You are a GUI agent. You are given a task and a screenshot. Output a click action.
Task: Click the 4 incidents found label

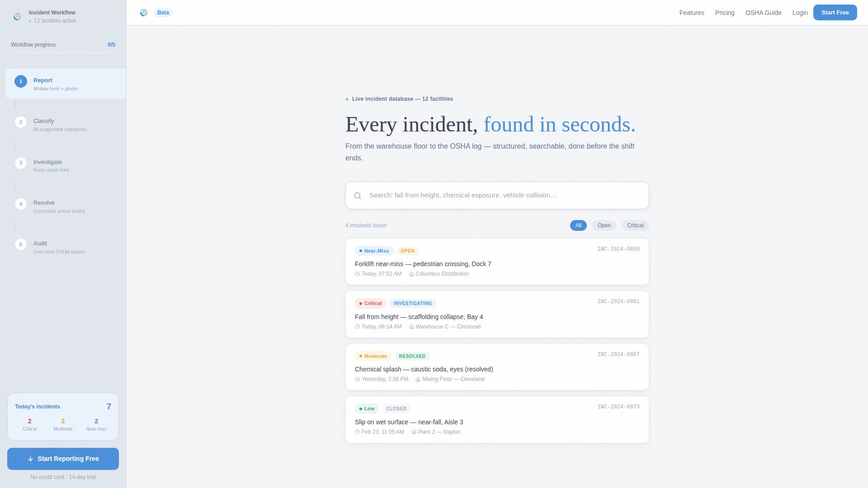(366, 225)
